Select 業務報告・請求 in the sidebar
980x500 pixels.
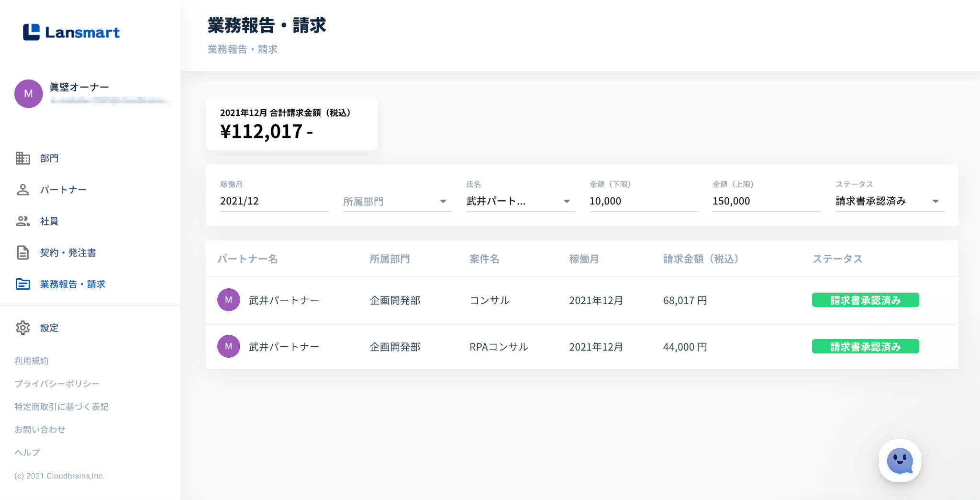pos(73,284)
